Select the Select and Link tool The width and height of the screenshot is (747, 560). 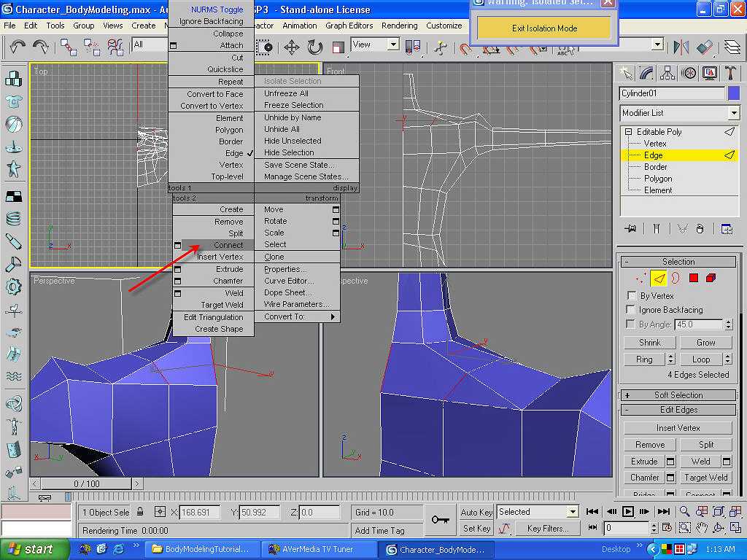(68, 47)
